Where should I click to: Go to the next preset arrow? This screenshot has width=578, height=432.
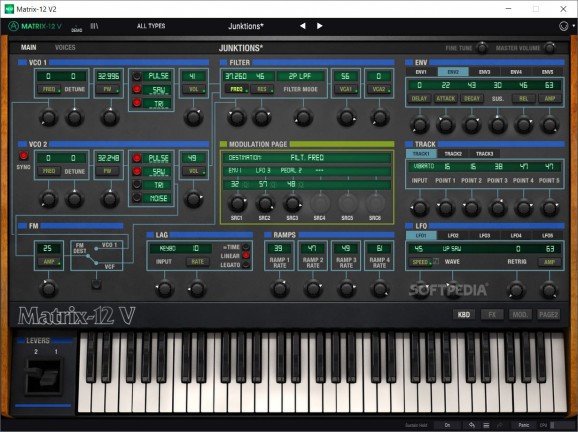tap(320, 26)
